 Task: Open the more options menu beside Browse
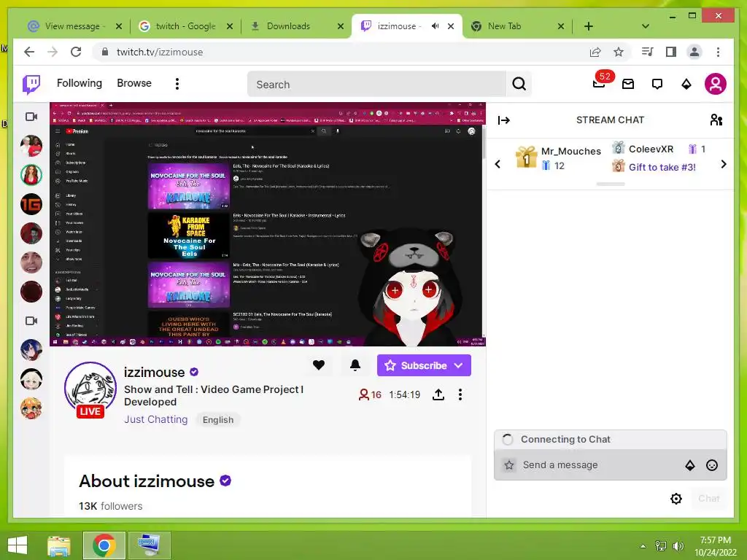tap(177, 84)
